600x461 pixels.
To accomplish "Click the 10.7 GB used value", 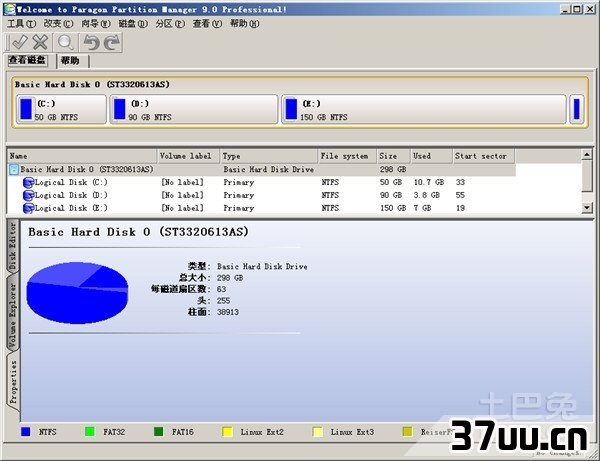I will click(x=429, y=182).
